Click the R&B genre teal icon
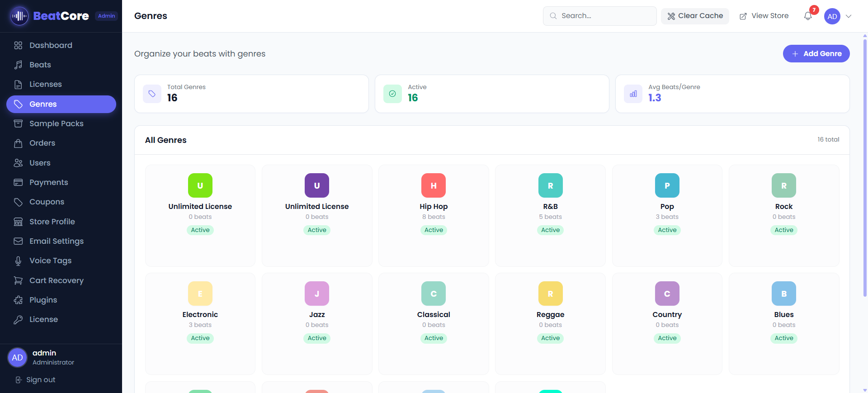 [550, 185]
